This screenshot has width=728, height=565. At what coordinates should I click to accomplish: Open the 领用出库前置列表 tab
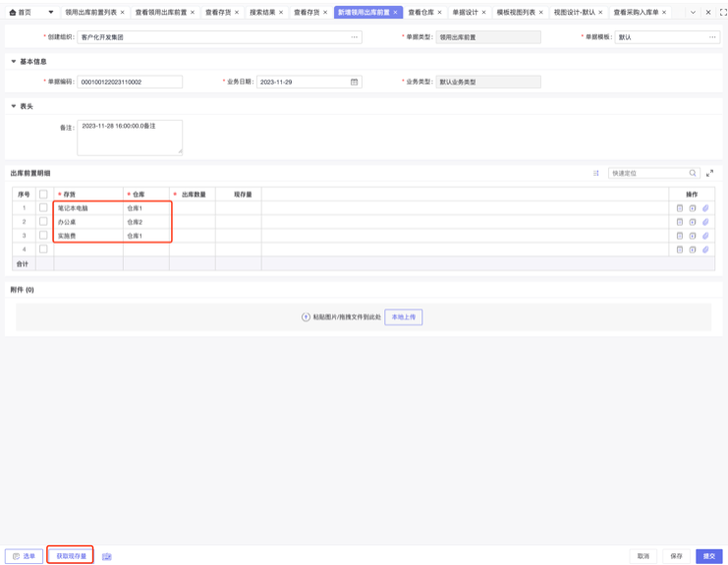(90, 13)
